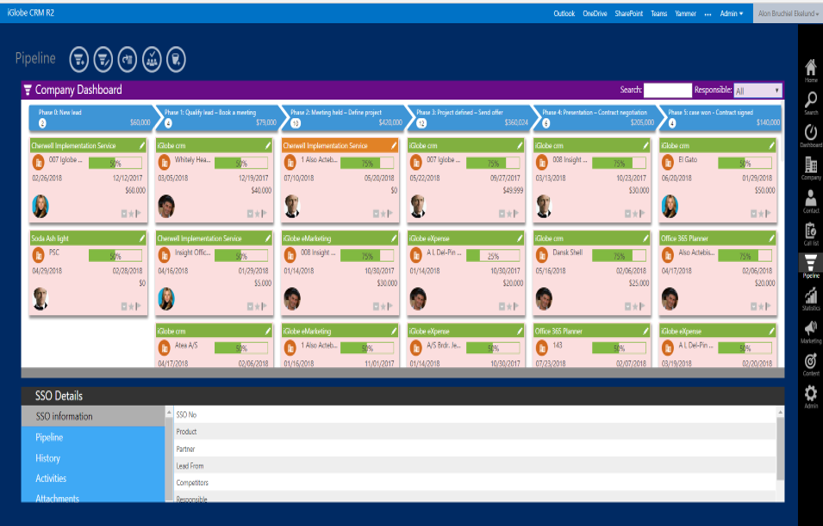Edit the Office 365 Planner Also Actebis card

pyautogui.click(x=772, y=238)
